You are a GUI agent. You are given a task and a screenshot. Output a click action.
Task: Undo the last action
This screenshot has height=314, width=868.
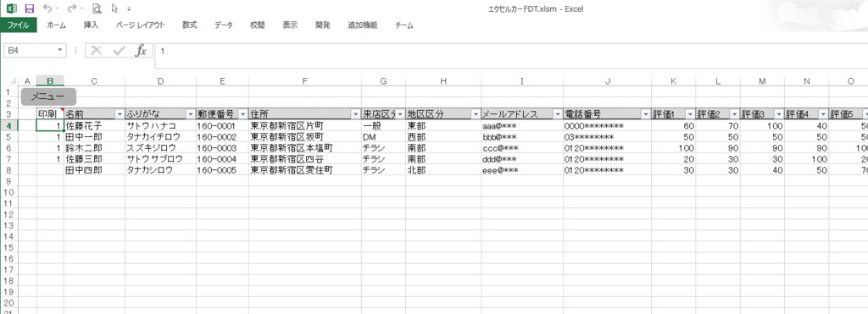pos(47,8)
